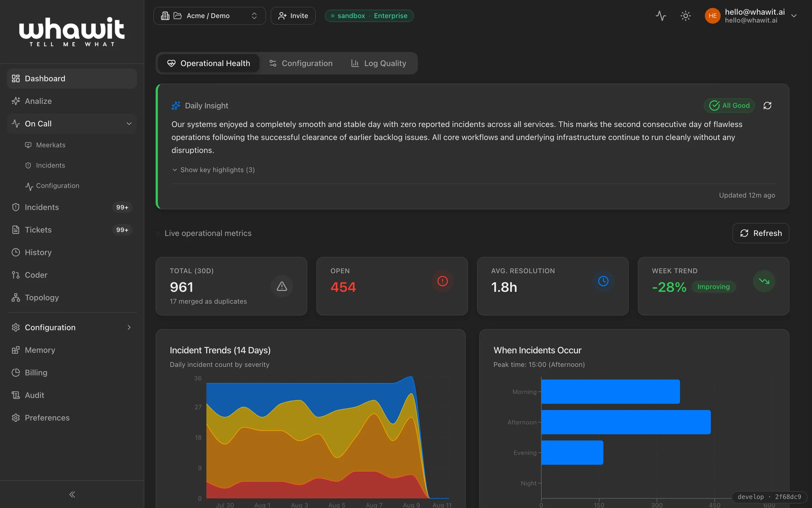Click the Open incidents alert icon

[443, 281]
